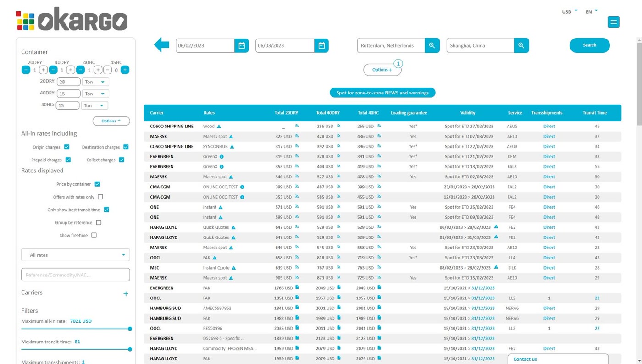Image resolution: width=642 pixels, height=364 pixels.
Task: Toggle Collect charges checkbox
Action: pyautogui.click(x=122, y=160)
